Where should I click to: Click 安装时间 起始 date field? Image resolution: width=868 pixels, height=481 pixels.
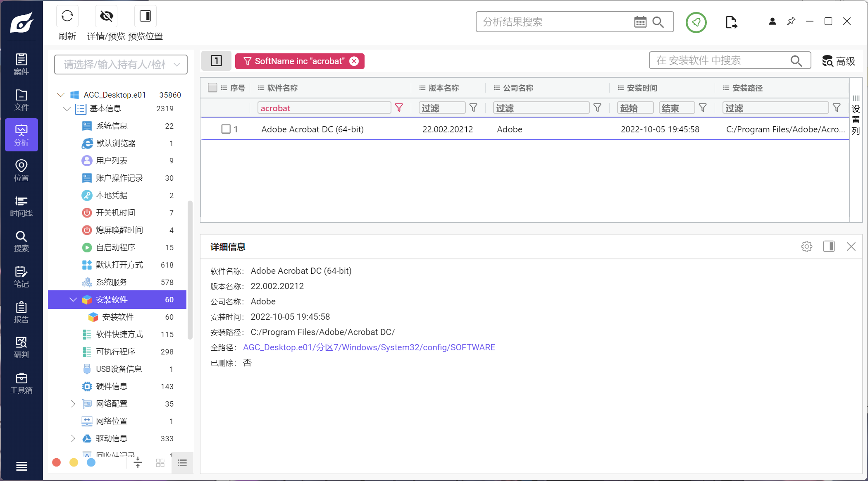click(635, 108)
